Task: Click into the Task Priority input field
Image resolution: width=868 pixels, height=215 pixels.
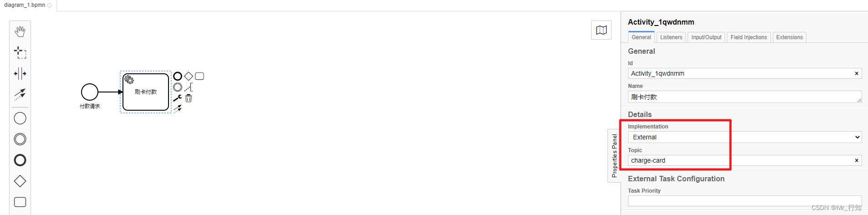Action: click(745, 201)
